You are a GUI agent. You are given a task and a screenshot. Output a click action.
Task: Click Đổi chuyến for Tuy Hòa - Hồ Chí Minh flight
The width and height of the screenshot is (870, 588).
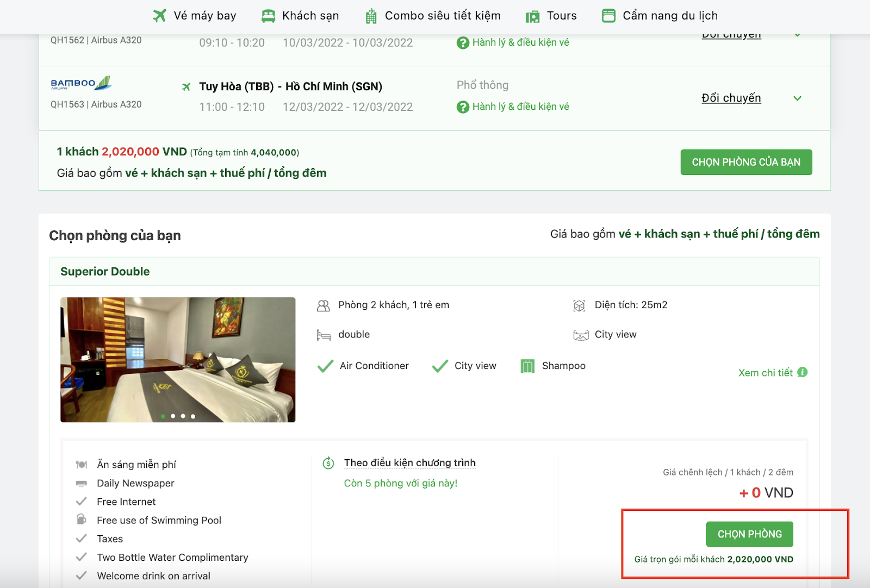pos(731,98)
